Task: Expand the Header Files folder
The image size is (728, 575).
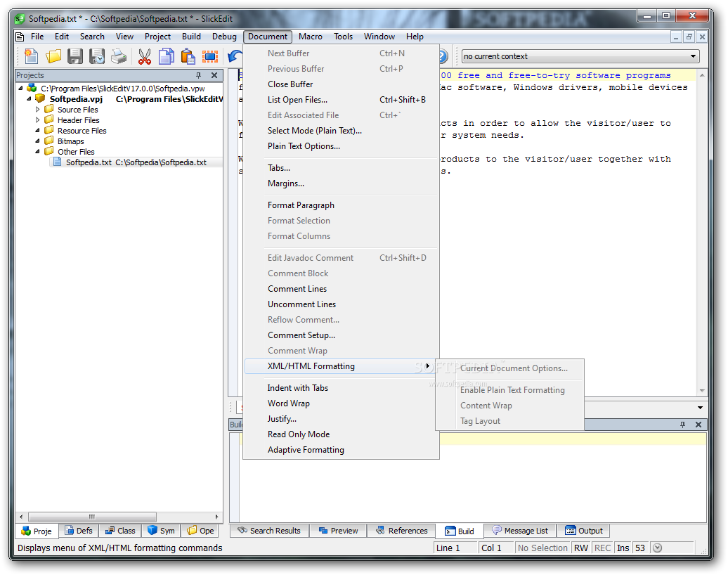Action: [38, 119]
